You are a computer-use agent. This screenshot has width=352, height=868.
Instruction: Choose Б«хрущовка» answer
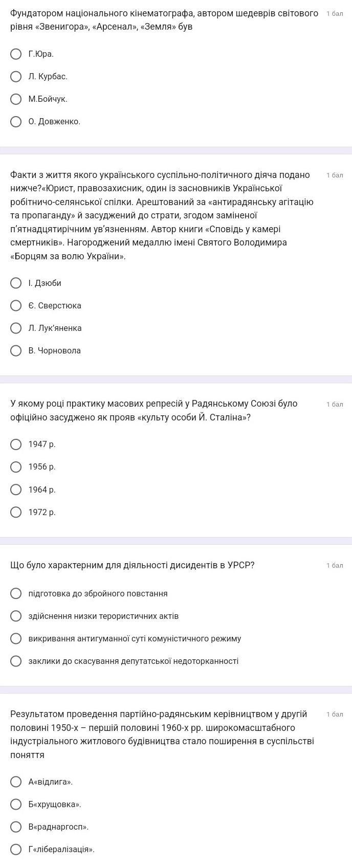point(16,804)
